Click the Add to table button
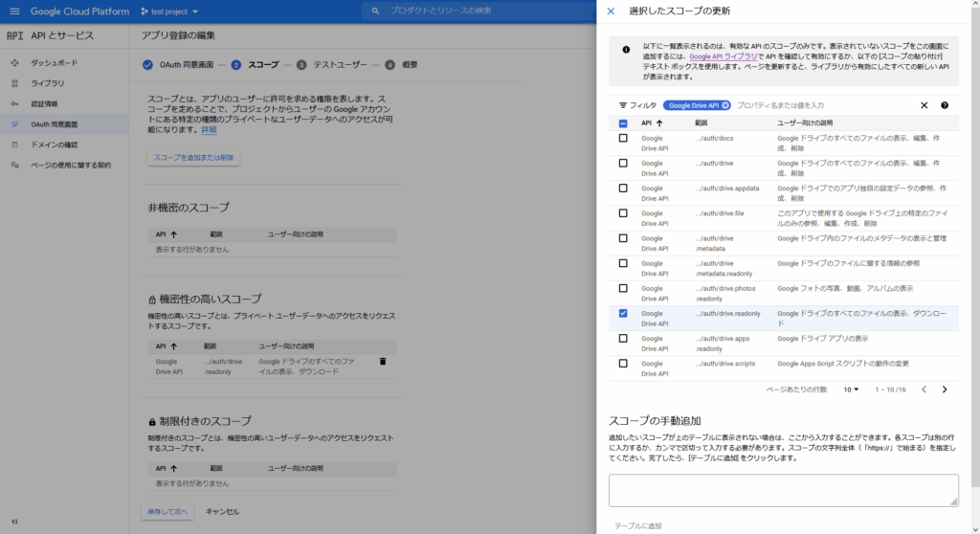Image resolution: width=980 pixels, height=534 pixels. 637,526
